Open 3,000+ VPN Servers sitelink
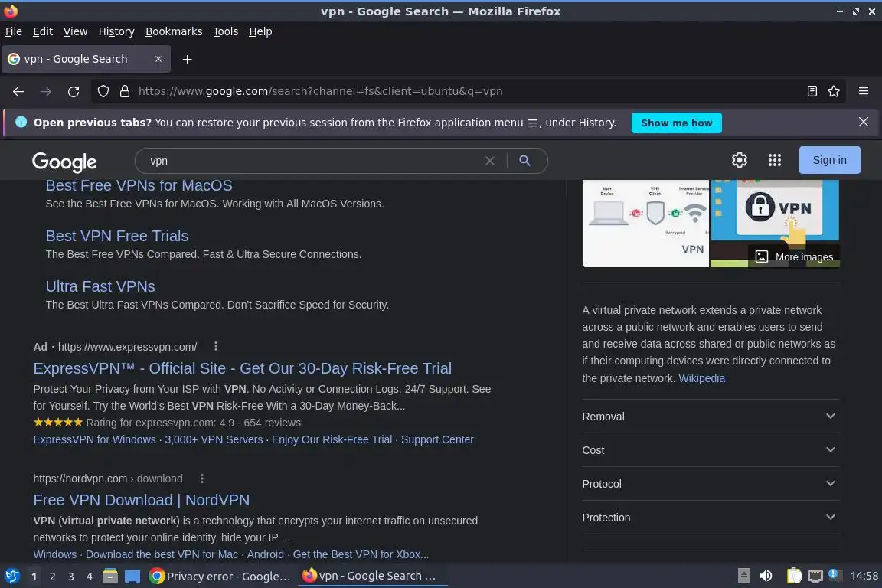 pyautogui.click(x=214, y=439)
